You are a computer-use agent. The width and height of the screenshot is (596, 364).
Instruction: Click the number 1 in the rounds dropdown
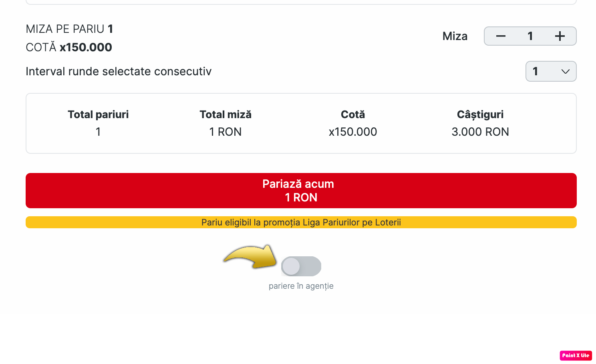pos(535,71)
